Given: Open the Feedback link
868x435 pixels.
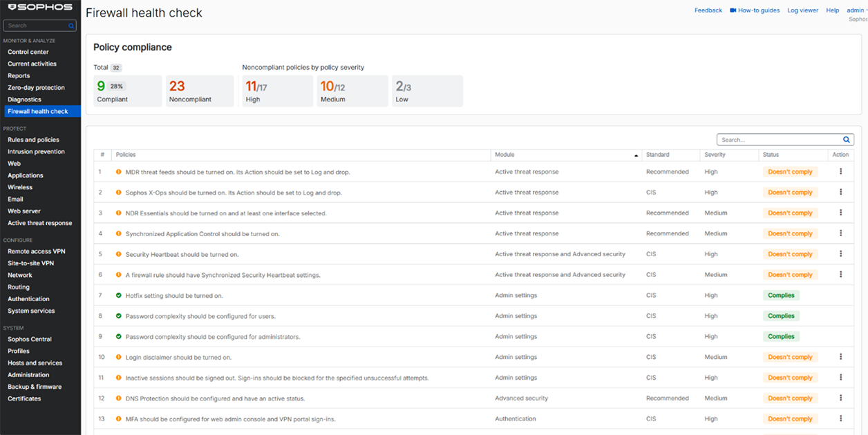Looking at the screenshot, I should click(708, 10).
